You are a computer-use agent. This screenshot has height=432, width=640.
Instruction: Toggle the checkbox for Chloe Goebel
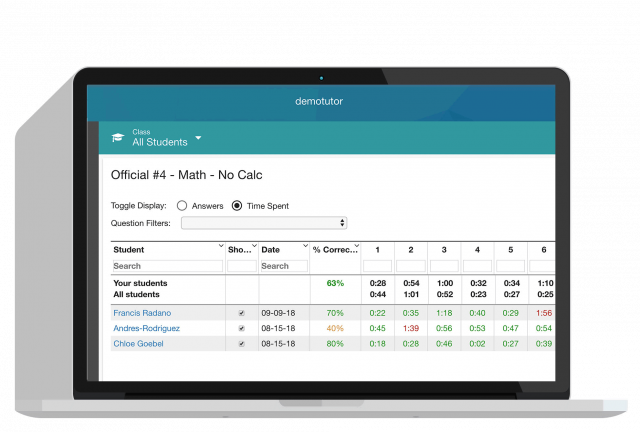[241, 344]
